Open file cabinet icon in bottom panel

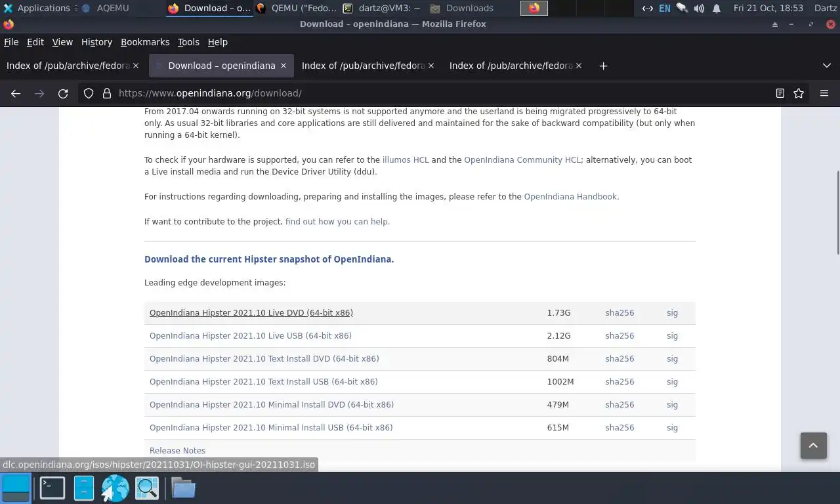coord(84,488)
